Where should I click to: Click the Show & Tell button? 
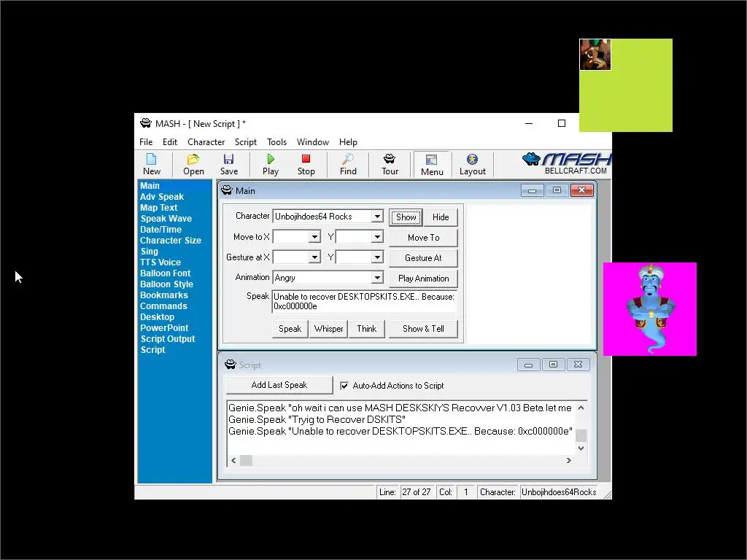click(423, 329)
